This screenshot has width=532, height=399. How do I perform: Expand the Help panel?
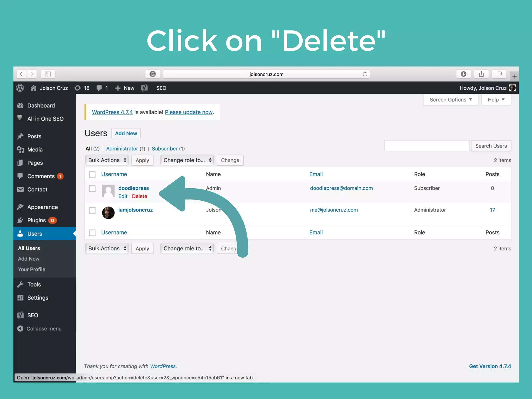pos(496,100)
